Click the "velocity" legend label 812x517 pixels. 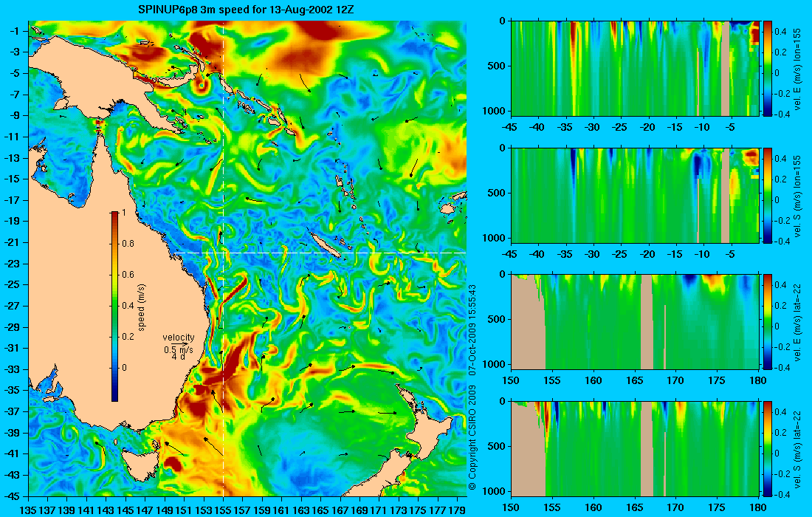179,338
